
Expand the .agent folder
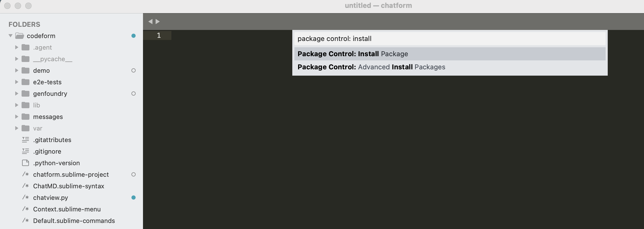tap(17, 47)
